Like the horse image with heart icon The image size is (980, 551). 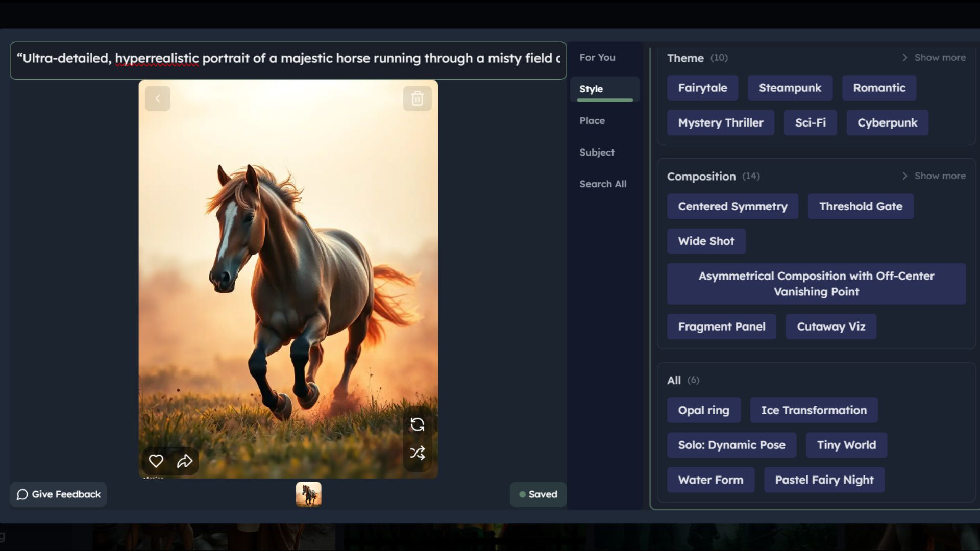(156, 461)
